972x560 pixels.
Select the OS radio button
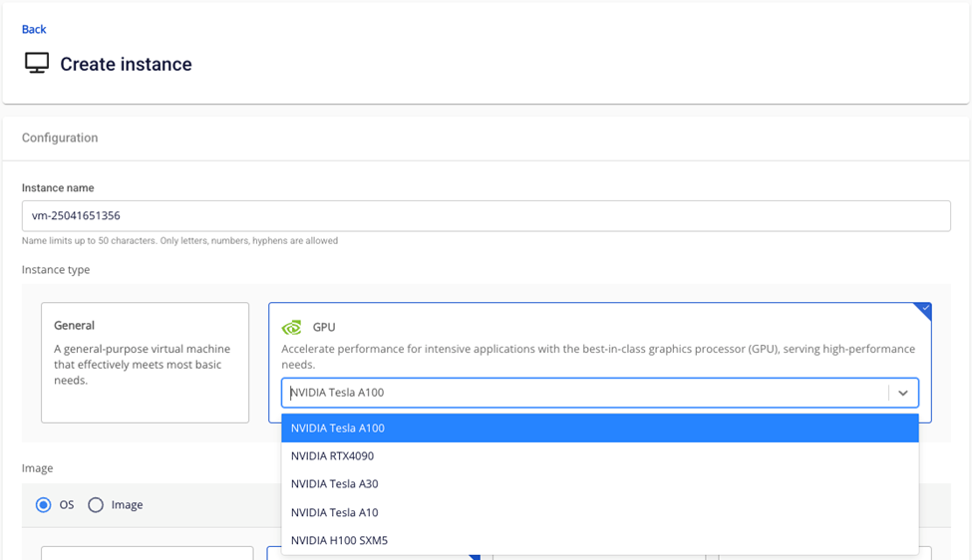(44, 505)
